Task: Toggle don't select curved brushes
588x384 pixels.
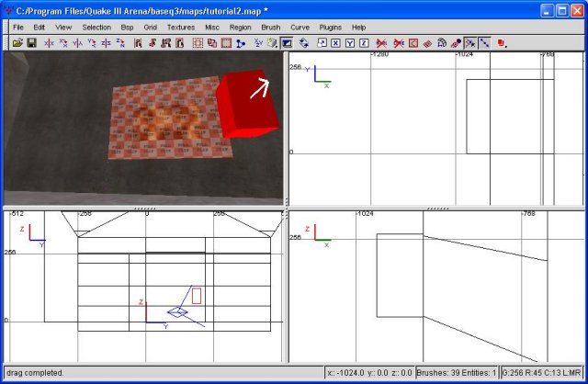Action: click(x=399, y=43)
